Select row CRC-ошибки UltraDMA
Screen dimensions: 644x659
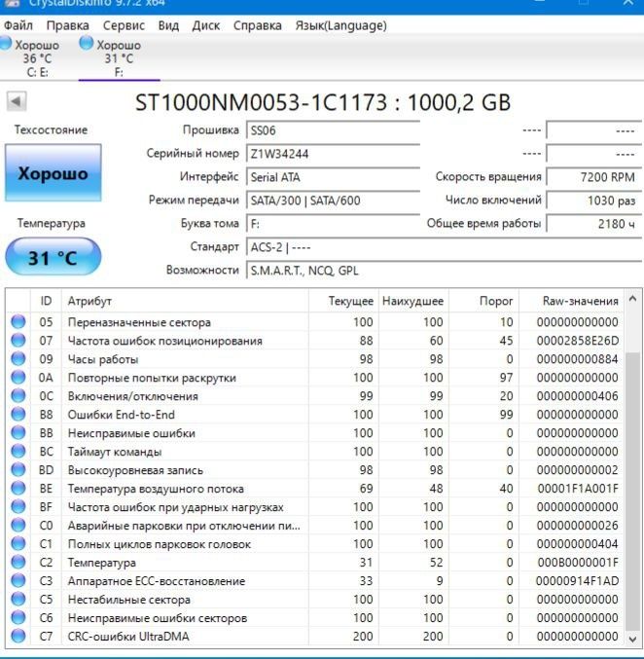[315, 637]
